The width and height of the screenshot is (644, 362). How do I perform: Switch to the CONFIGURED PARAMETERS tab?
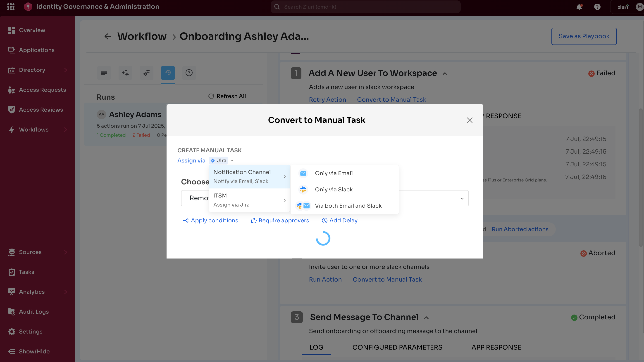coord(397,347)
